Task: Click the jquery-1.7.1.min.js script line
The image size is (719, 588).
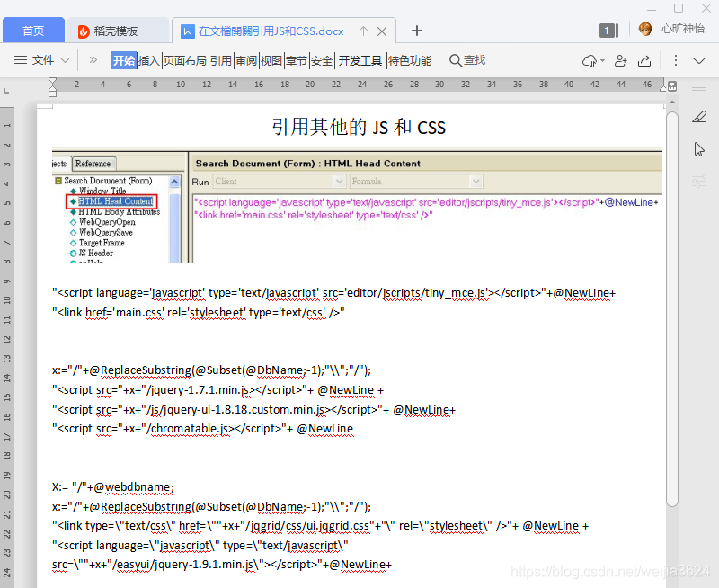Action: (x=217, y=390)
